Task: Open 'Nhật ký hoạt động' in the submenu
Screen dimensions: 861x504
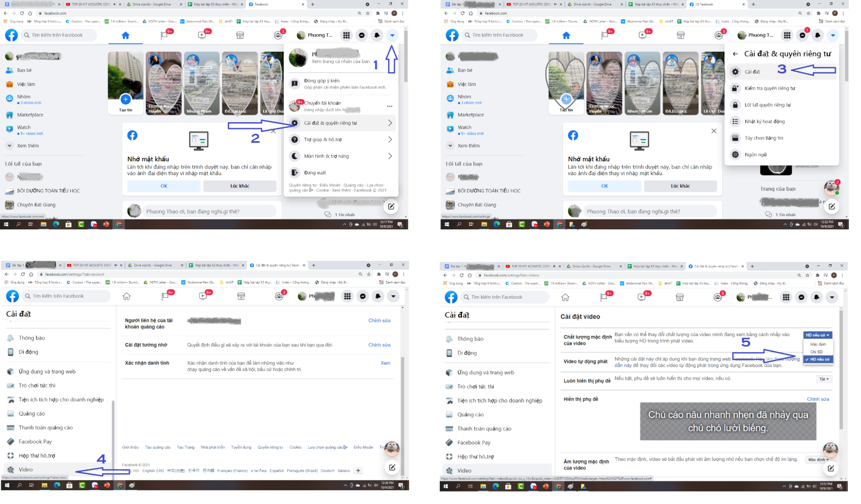Action: (782, 121)
